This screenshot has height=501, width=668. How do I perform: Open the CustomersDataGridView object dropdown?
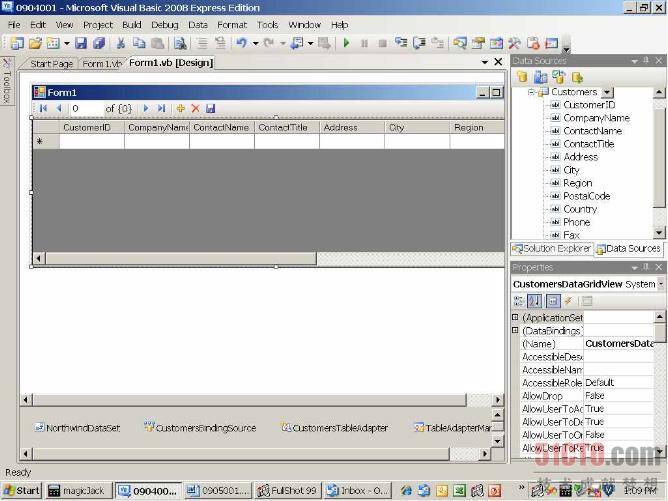[x=660, y=284]
